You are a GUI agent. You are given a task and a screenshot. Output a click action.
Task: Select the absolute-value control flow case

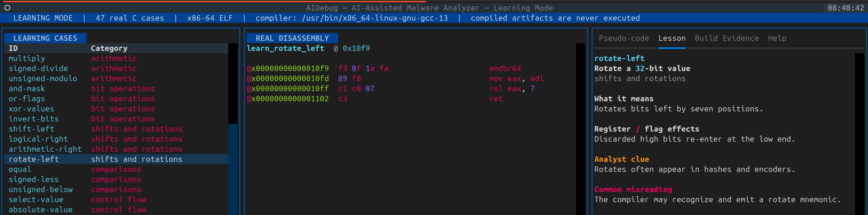point(116,209)
